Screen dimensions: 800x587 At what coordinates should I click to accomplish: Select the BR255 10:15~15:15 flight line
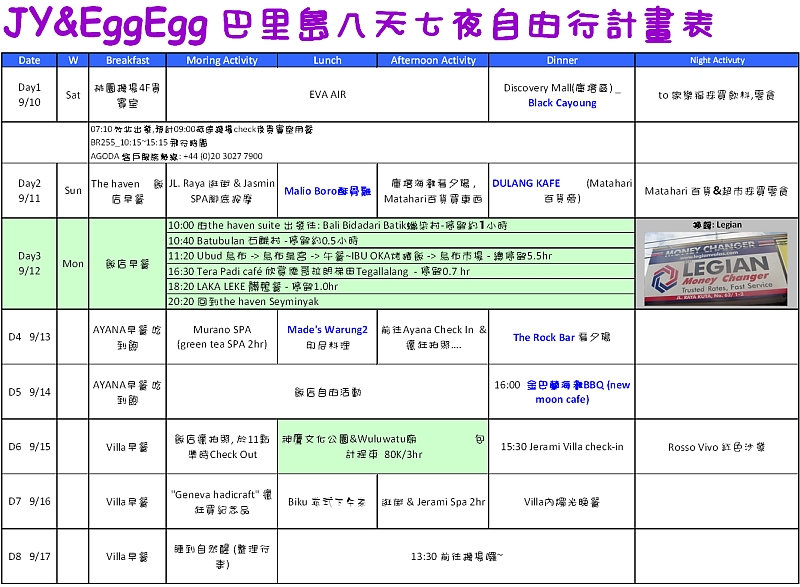149,143
